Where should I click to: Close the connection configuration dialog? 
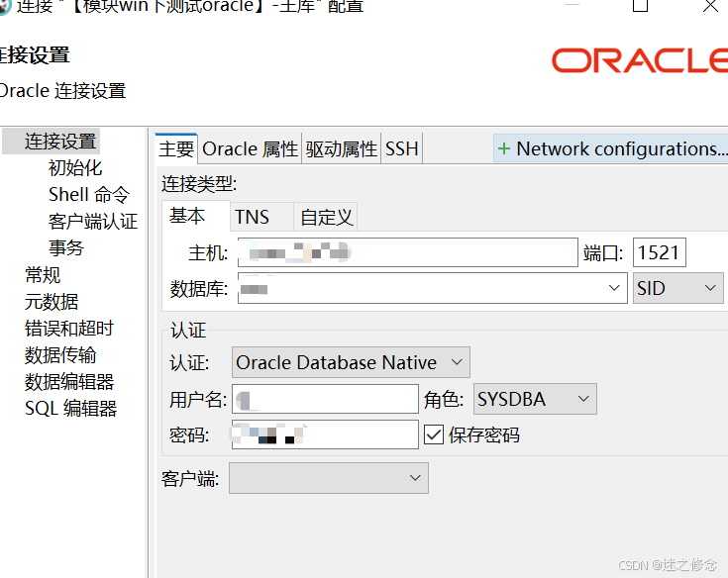pyautogui.click(x=710, y=6)
